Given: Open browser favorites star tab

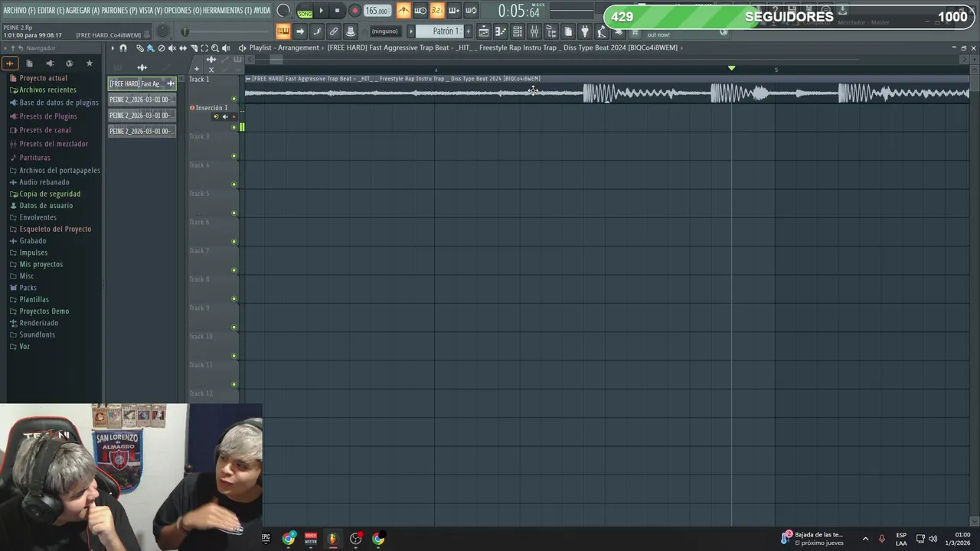Looking at the screenshot, I should 89,64.
